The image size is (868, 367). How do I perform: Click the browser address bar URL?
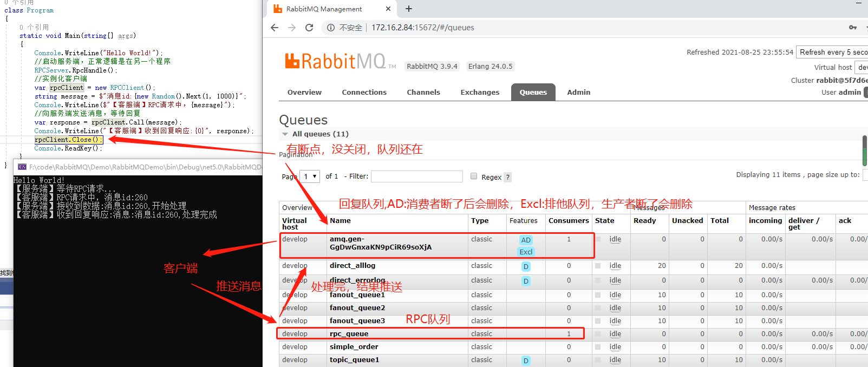[x=423, y=28]
